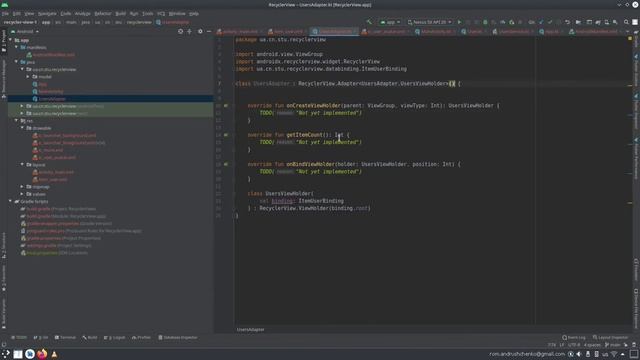Click the 'recyclerview' breadcrumb in navigation bar
The image size is (640, 360).
[x=139, y=22]
